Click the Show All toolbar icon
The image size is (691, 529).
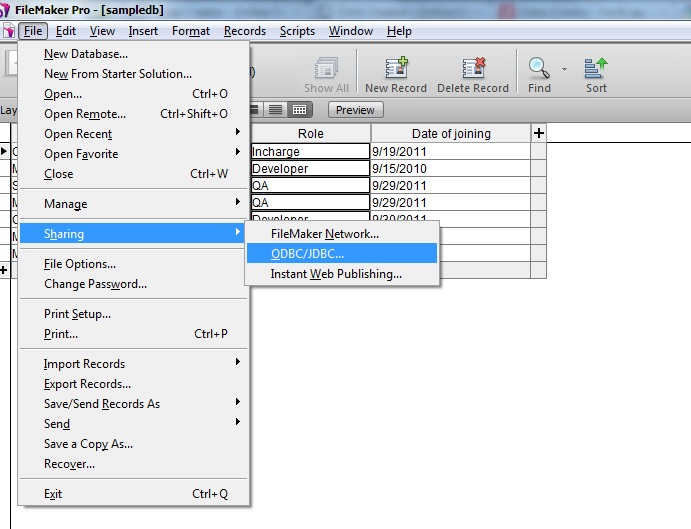tap(326, 68)
